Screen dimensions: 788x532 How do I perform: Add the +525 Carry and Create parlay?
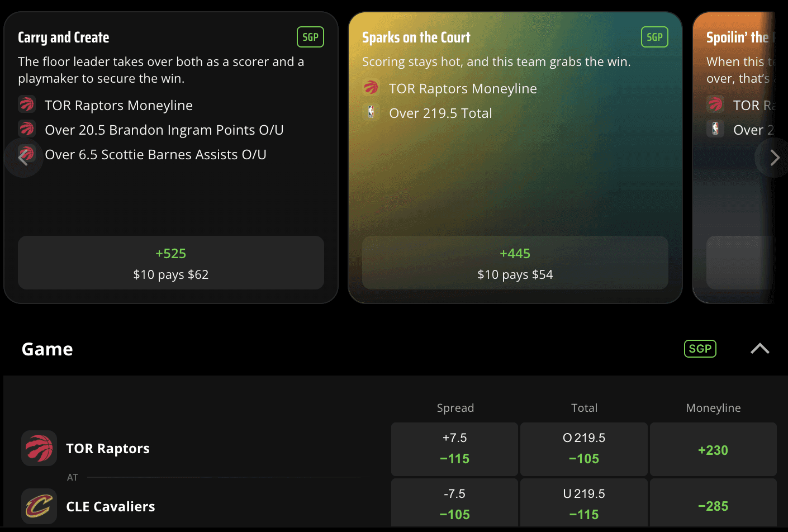(x=171, y=263)
